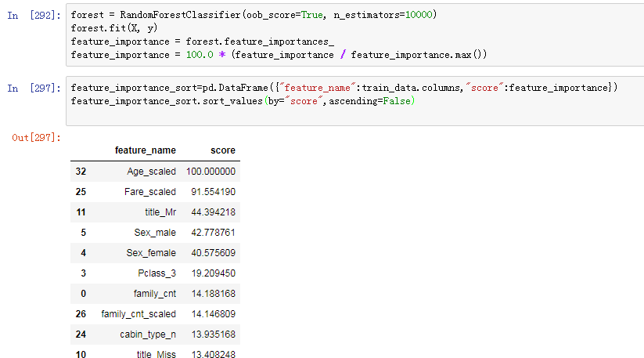Select the Age_scaled cell
This screenshot has height=358, width=644.
[151, 172]
